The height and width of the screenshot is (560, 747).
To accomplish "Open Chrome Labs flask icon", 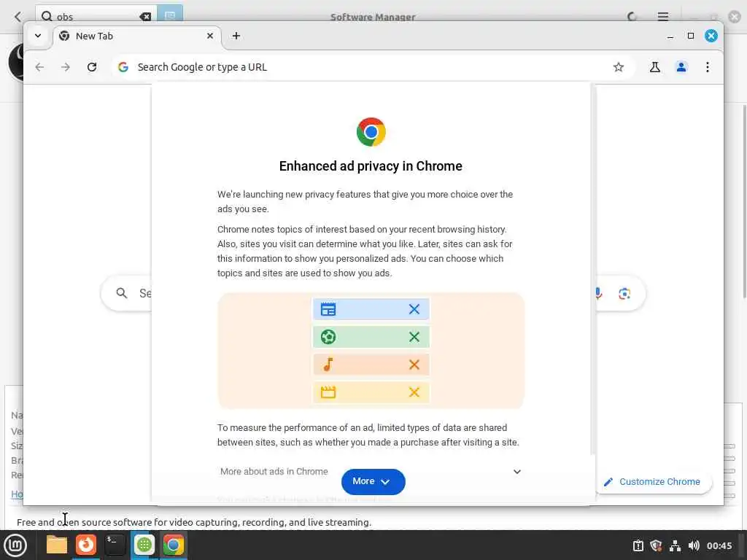I will [x=655, y=67].
